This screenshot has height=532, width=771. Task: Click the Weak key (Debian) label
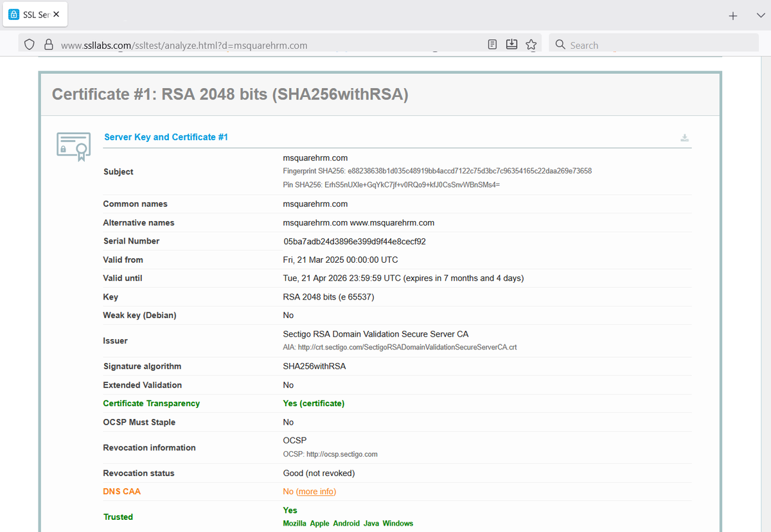(139, 315)
